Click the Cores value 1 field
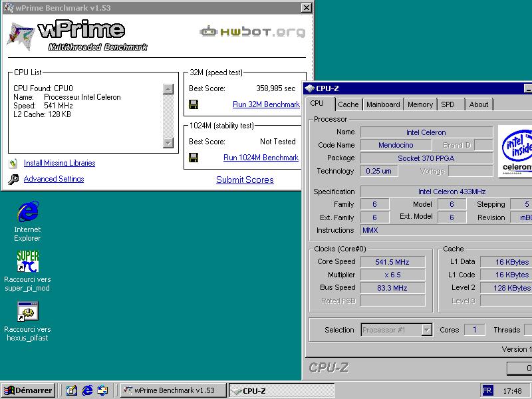 [x=475, y=330]
